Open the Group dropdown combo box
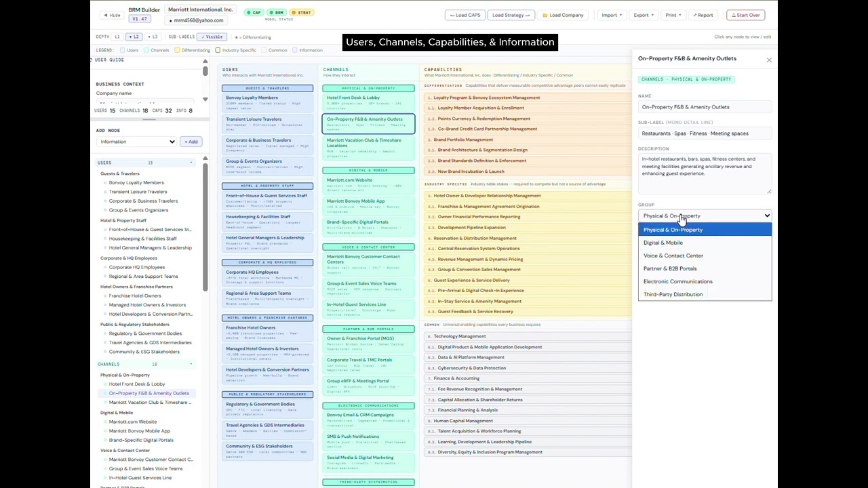This screenshot has height=488, width=868. click(705, 216)
